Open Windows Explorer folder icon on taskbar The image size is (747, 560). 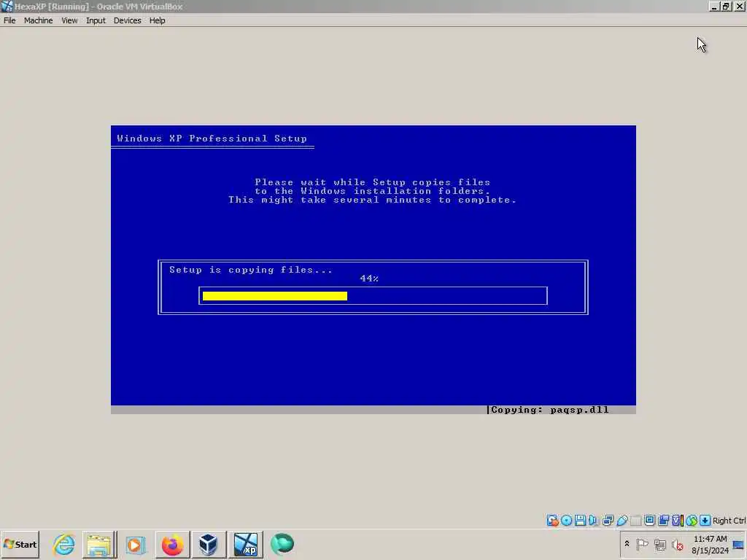coord(99,544)
